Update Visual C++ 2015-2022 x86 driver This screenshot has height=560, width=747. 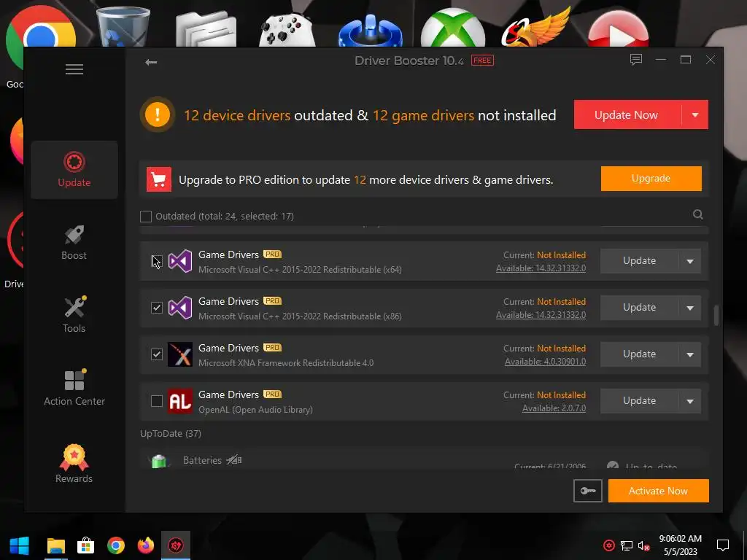click(639, 308)
